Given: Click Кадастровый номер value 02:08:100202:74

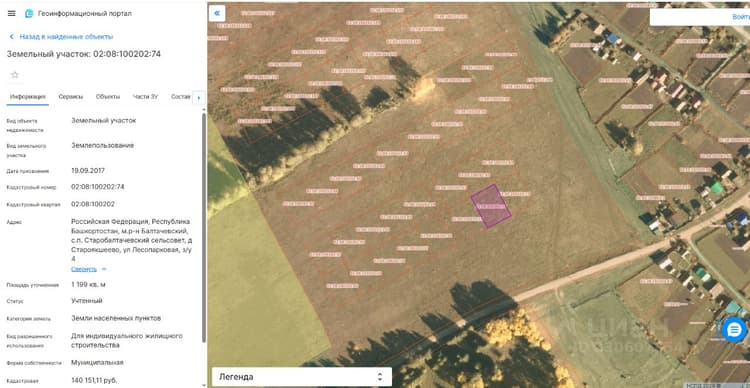Looking at the screenshot, I should click(x=98, y=187).
